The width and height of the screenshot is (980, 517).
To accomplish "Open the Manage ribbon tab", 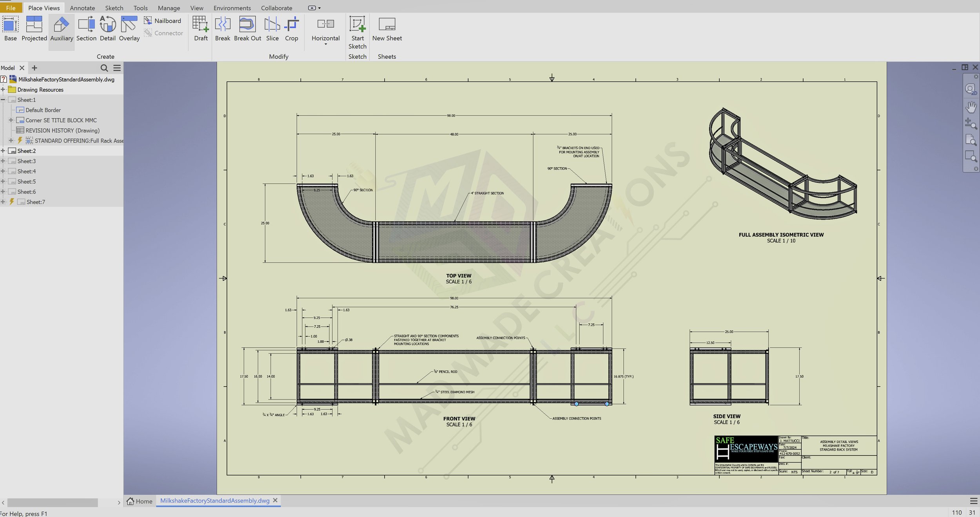I will 169,8.
